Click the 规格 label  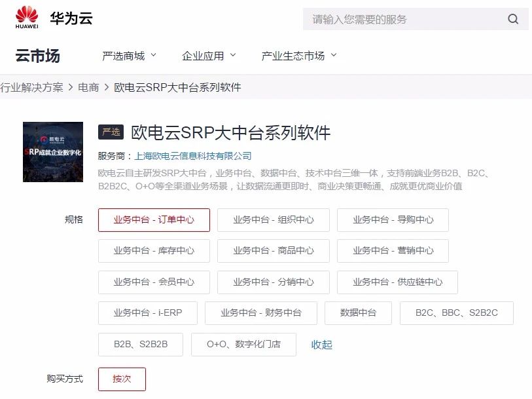pos(74,219)
